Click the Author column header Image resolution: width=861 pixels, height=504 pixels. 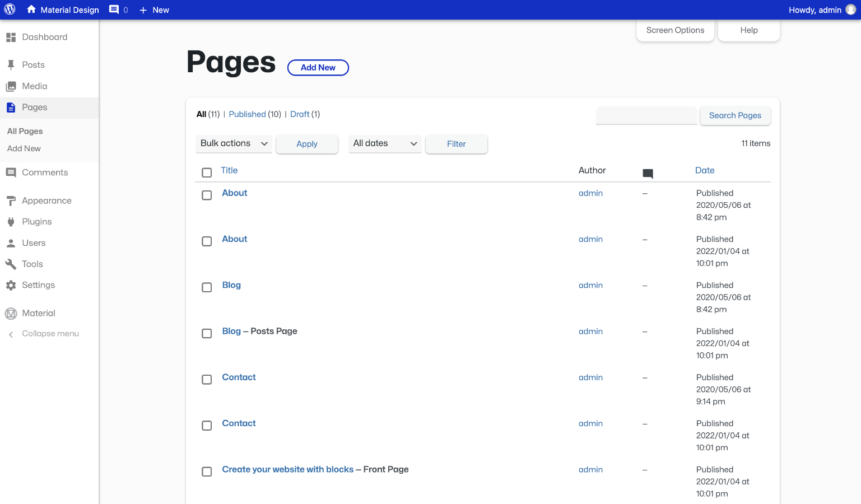tap(592, 170)
